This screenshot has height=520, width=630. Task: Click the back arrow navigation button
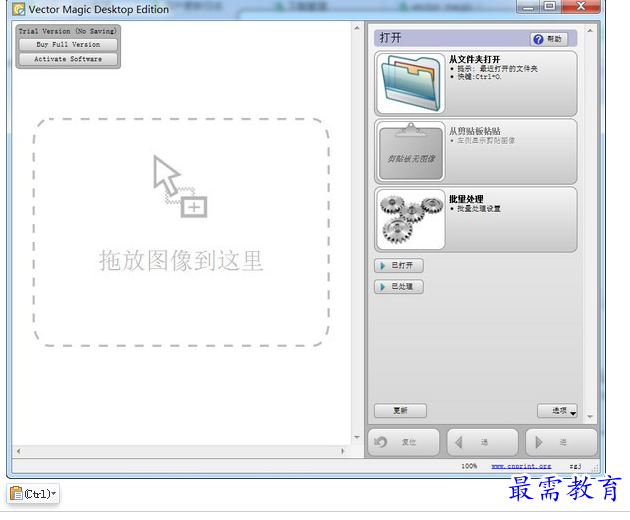coord(482,442)
